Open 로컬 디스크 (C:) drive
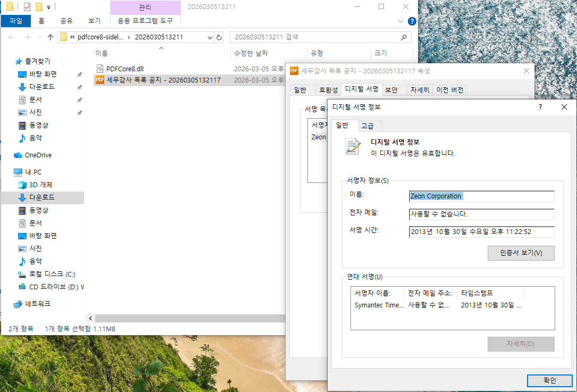Image resolution: width=577 pixels, height=392 pixels. click(52, 274)
